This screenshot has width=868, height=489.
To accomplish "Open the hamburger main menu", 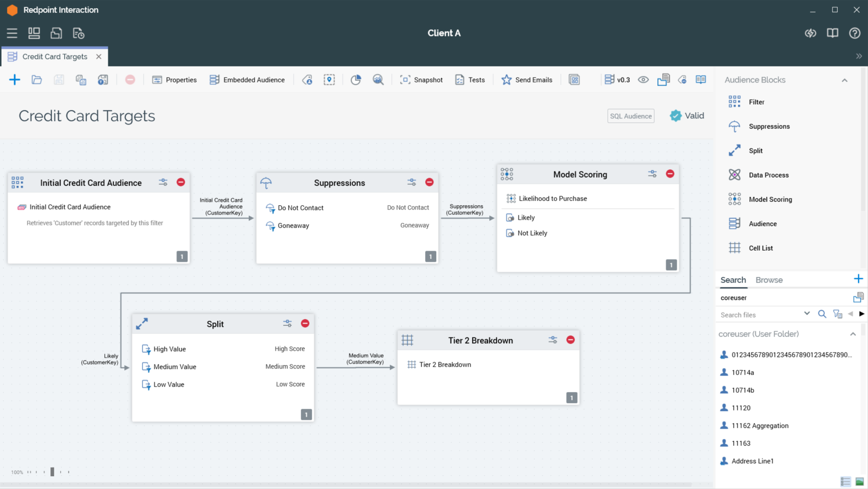I will [x=12, y=33].
